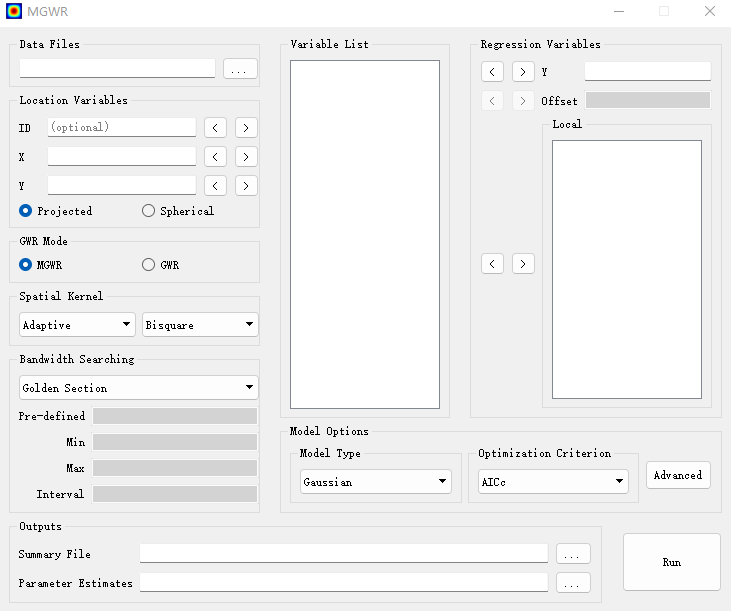Browse for Parameter Estimates output location

[x=573, y=583]
